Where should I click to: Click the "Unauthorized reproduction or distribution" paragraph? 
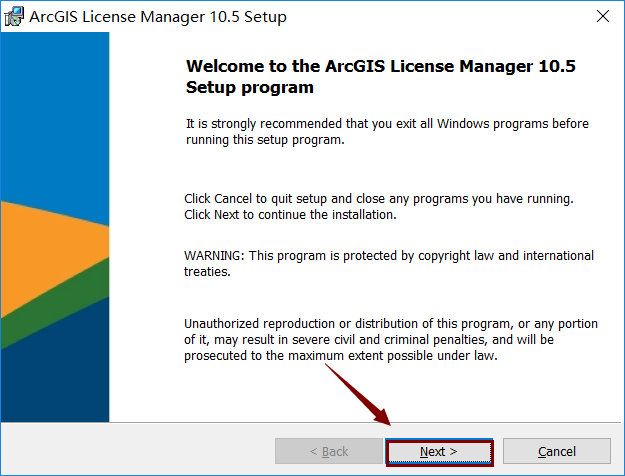[x=391, y=323]
